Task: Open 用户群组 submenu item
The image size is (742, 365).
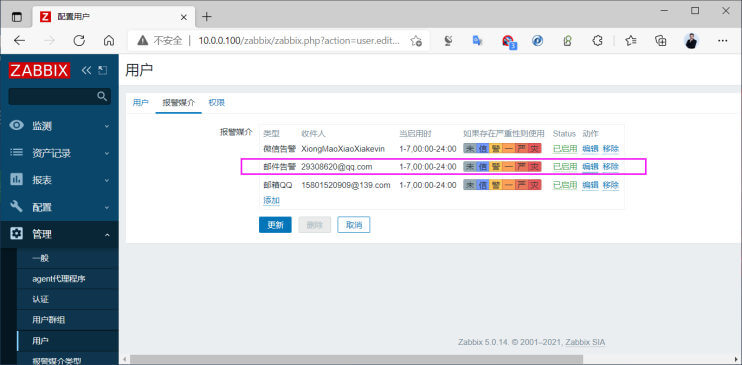Action: [67, 320]
